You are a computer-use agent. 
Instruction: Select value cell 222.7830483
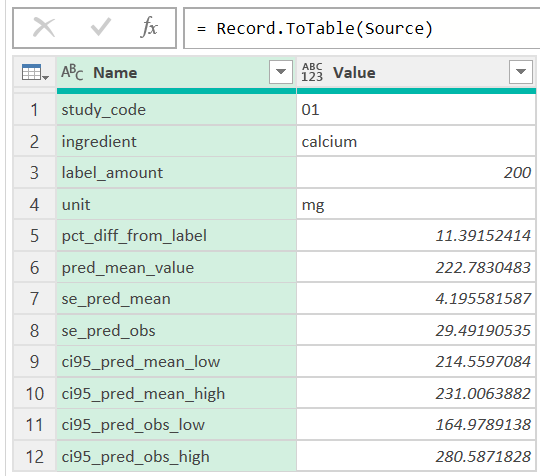tap(416, 268)
